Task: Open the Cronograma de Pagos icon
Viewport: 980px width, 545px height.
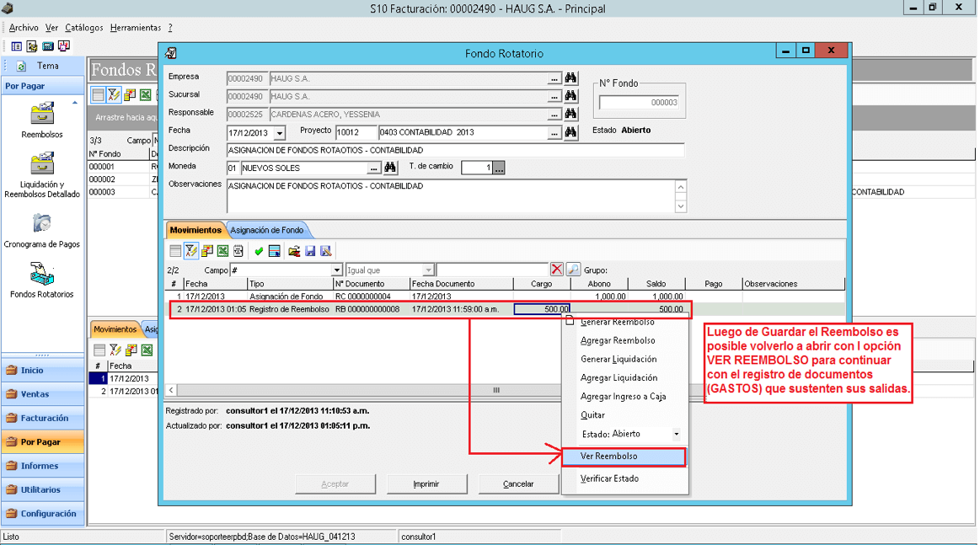Action: [x=42, y=230]
